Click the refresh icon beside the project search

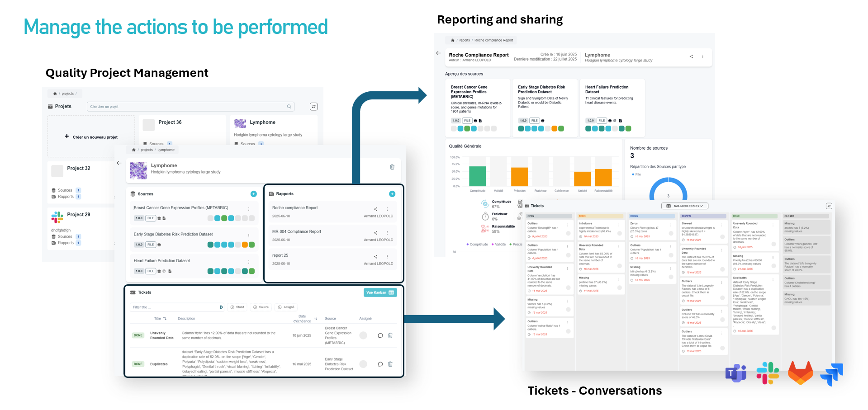click(313, 107)
